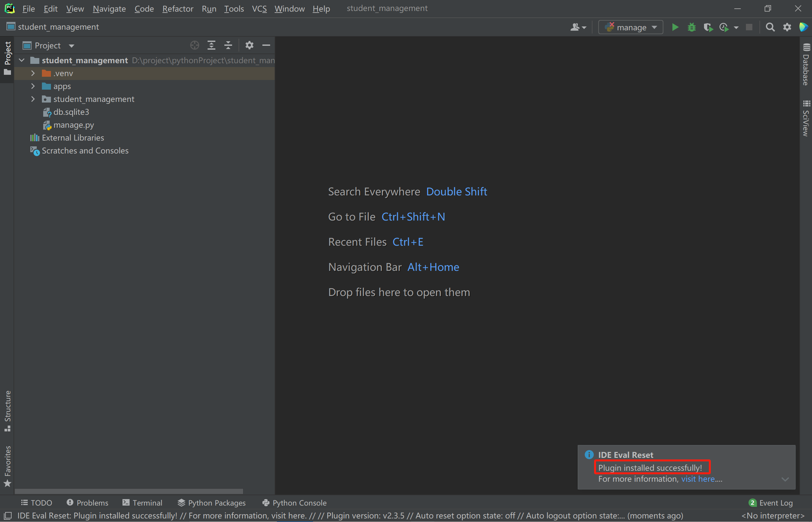Viewport: 812px width, 522px height.
Task: Click Expand All icon in Project panel
Action: pos(211,45)
